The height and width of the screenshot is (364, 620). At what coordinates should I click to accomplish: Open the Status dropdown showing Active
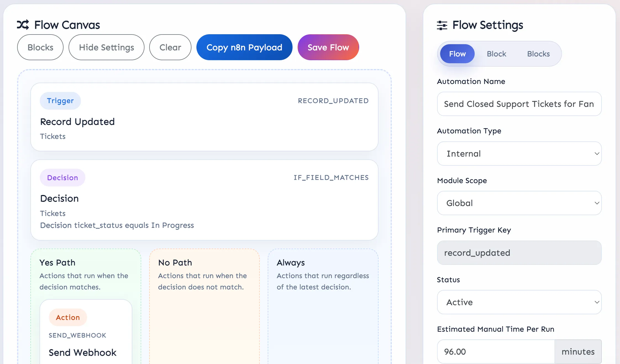coord(519,302)
